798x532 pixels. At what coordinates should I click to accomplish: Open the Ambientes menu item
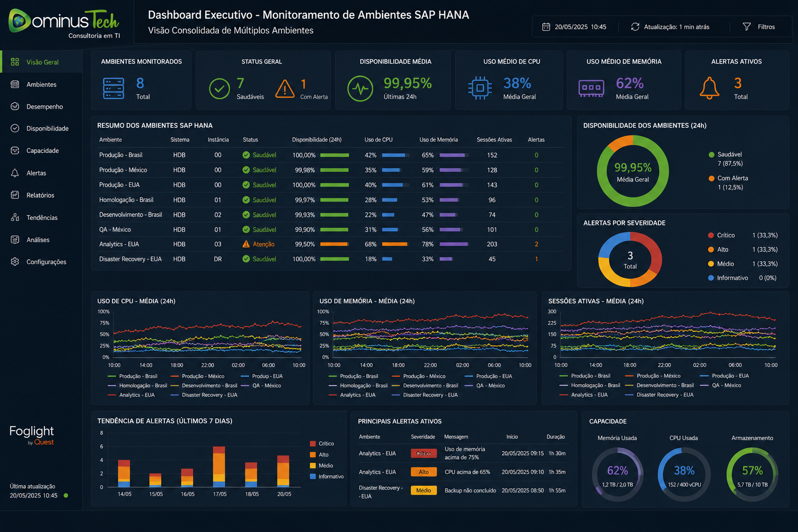(42, 84)
